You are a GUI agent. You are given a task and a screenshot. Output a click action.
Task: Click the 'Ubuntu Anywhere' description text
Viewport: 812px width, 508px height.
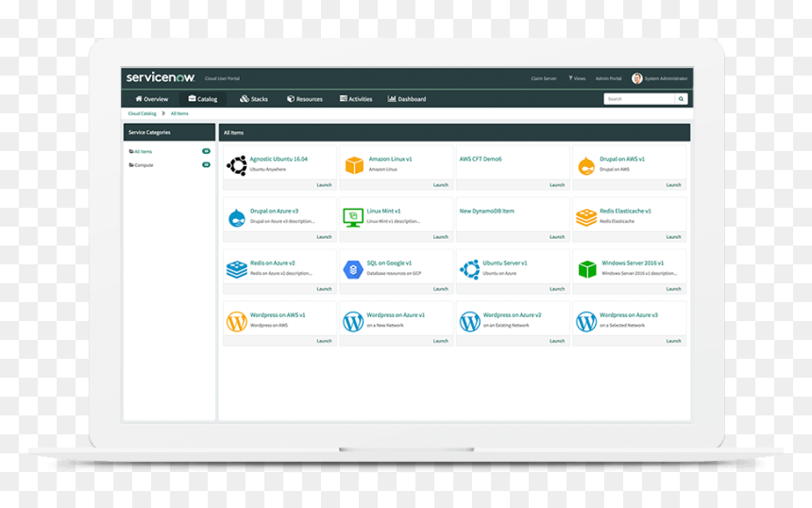[268, 169]
